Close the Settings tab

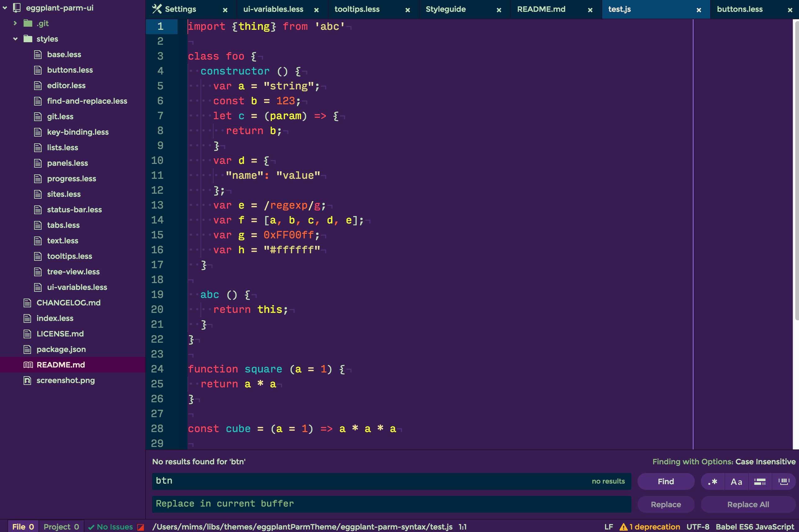(x=225, y=10)
